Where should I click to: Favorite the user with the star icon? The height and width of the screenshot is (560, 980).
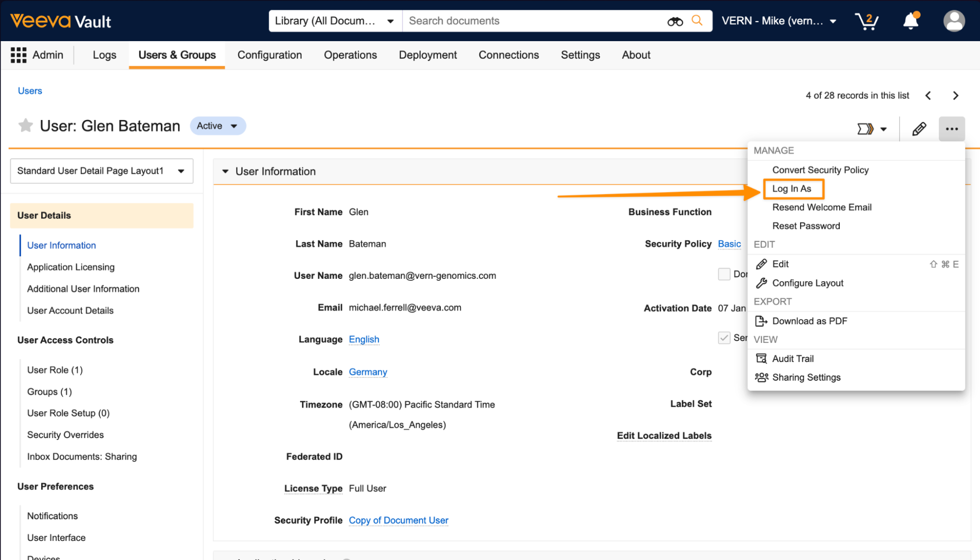[x=25, y=126]
